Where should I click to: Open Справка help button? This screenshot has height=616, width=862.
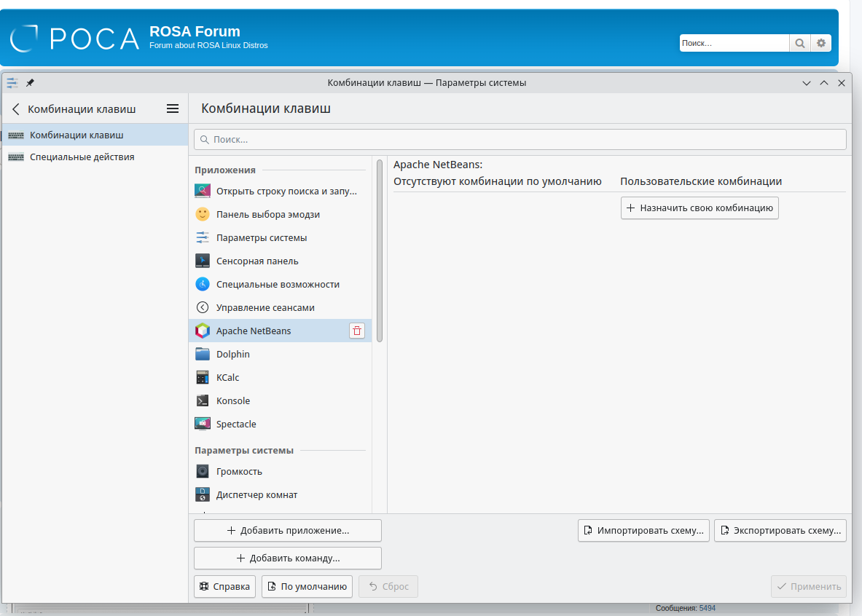(x=225, y=586)
